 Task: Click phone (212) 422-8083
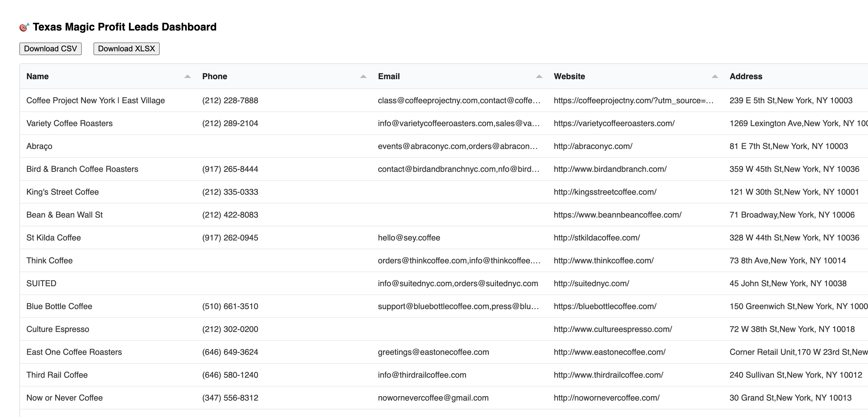tap(230, 215)
